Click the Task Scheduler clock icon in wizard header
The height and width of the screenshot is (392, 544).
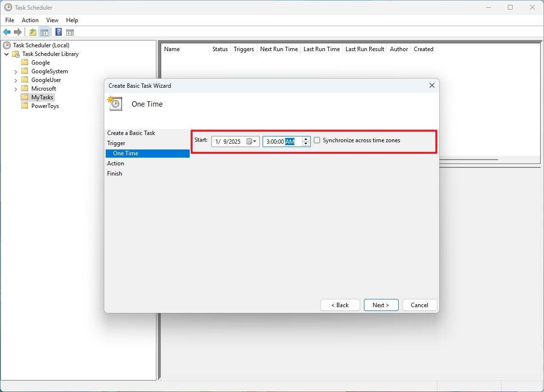tap(114, 103)
